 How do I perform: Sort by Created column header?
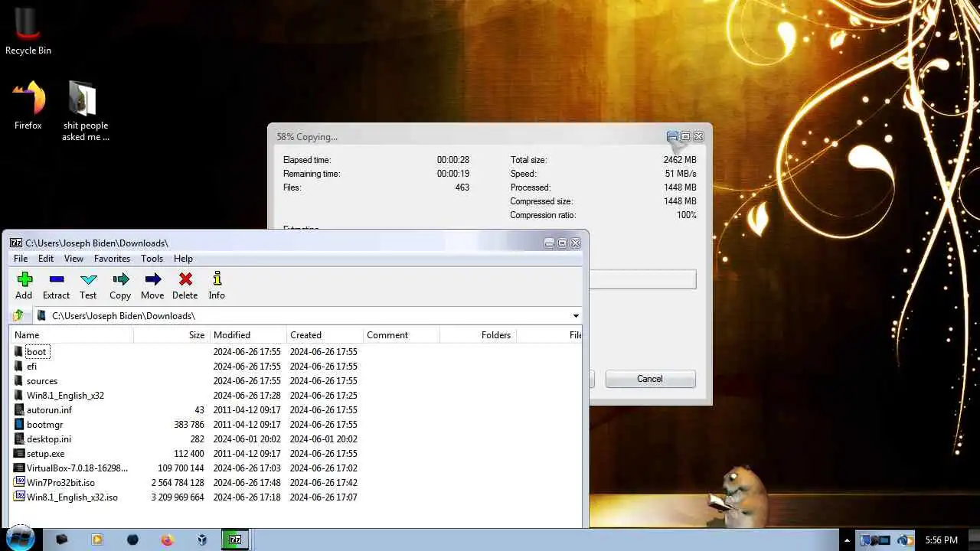click(325, 334)
